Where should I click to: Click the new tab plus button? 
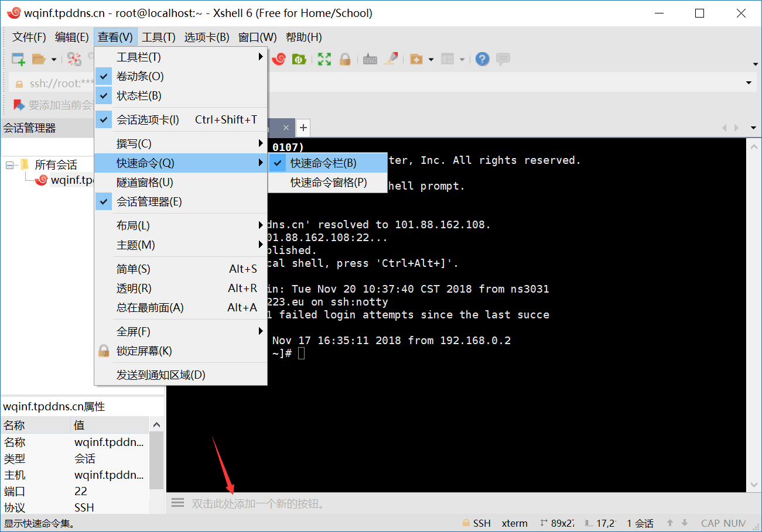point(303,127)
